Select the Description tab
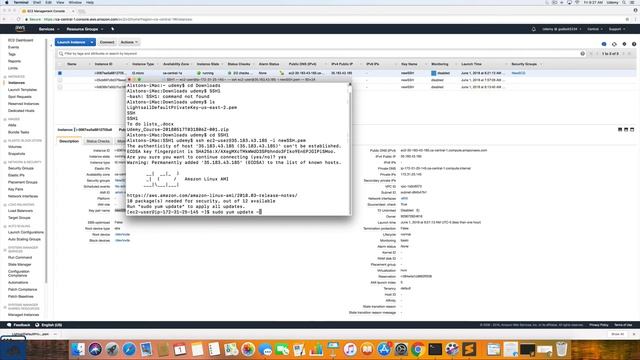The image size is (640, 360). 69,141
